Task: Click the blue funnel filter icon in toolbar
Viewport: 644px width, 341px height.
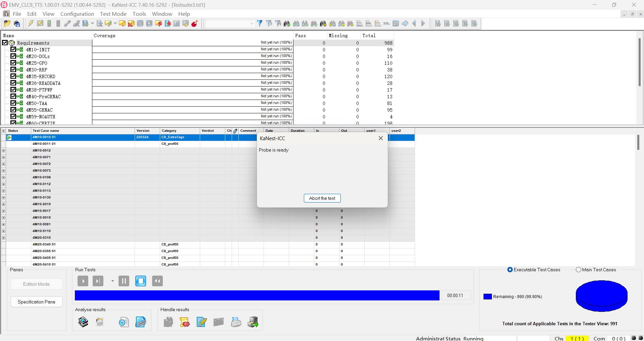Action: pyautogui.click(x=260, y=23)
